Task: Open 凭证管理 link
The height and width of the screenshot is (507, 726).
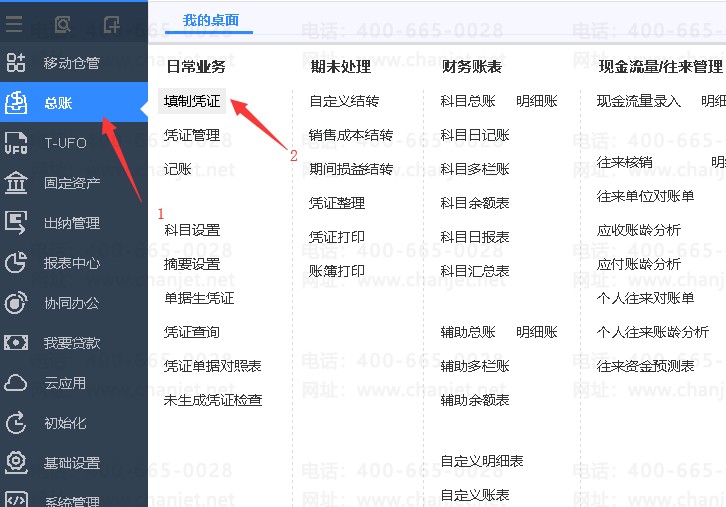Action: [x=192, y=135]
